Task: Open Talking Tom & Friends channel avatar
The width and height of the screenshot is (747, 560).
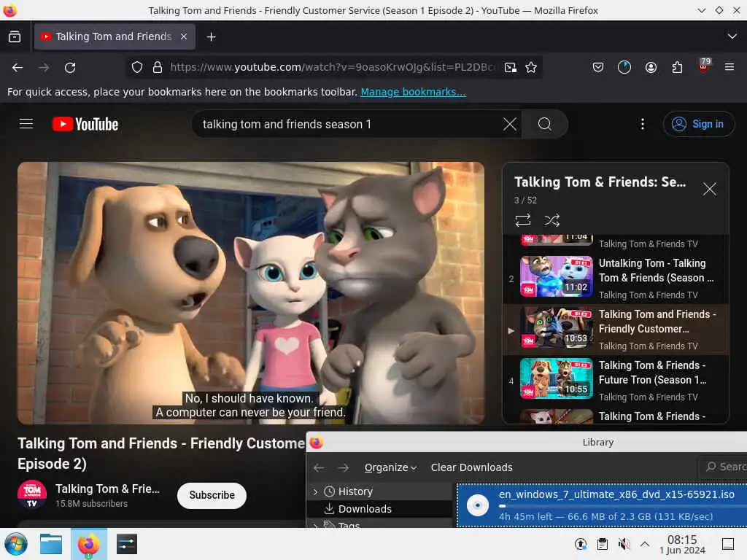Action: pos(32,495)
